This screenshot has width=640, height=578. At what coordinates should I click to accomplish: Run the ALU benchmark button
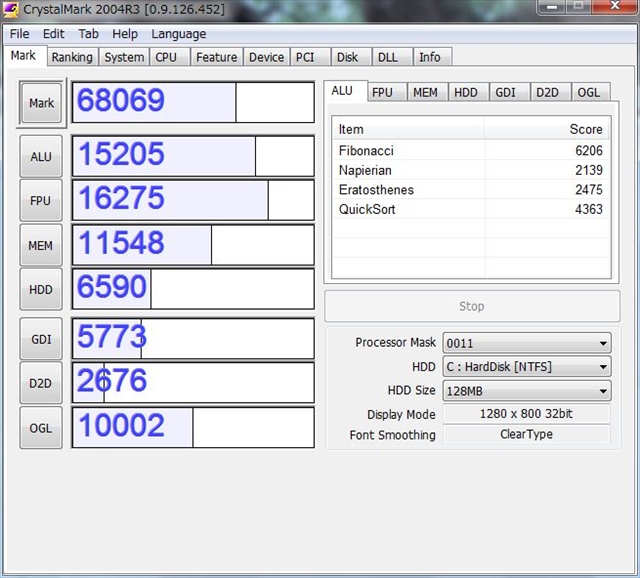[x=41, y=156]
